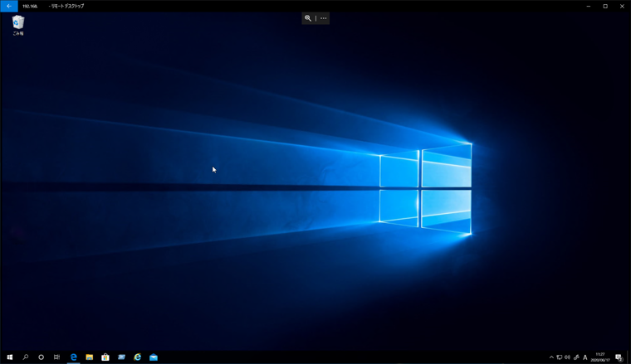
Task: Open the remote Start menu
Action: coord(10,357)
